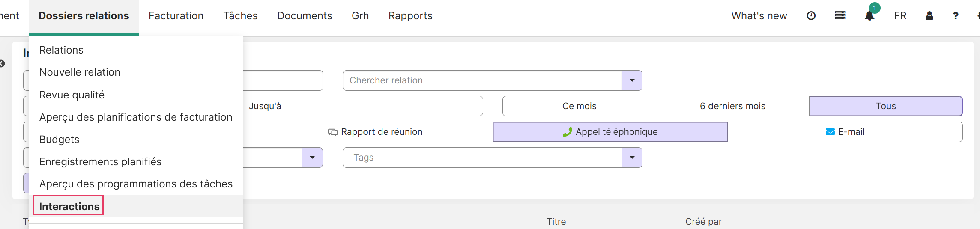Open the stacked list icon in header
The width and height of the screenshot is (980, 229).
tap(840, 16)
